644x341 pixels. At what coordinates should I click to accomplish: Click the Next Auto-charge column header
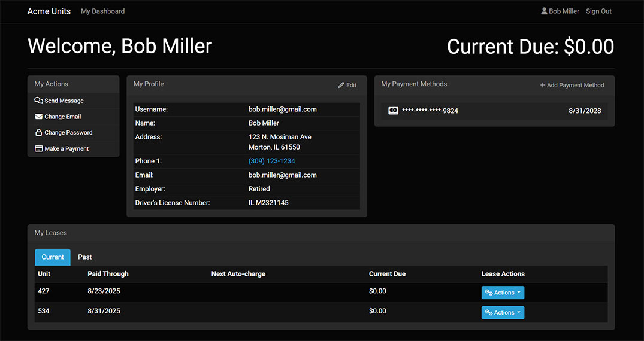(238, 274)
